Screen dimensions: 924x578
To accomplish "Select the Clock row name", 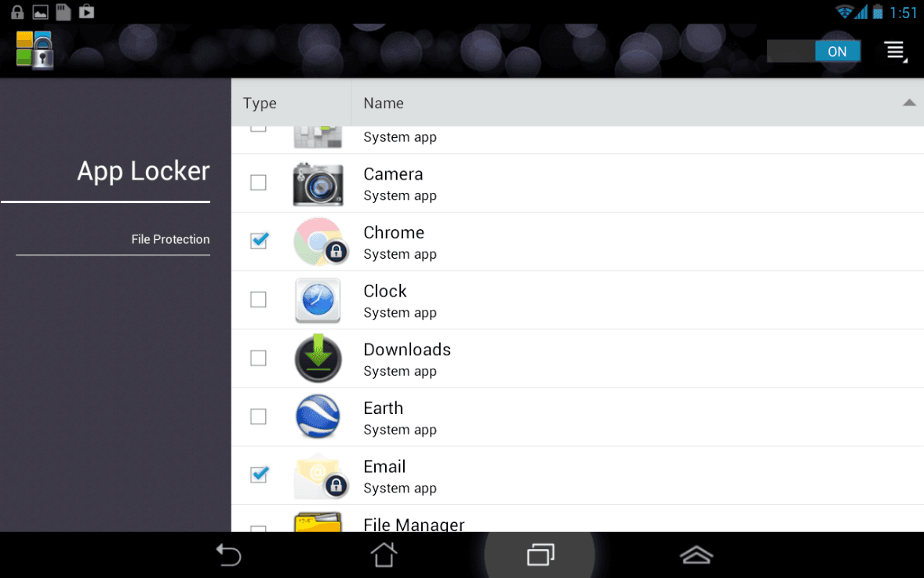I will click(385, 291).
